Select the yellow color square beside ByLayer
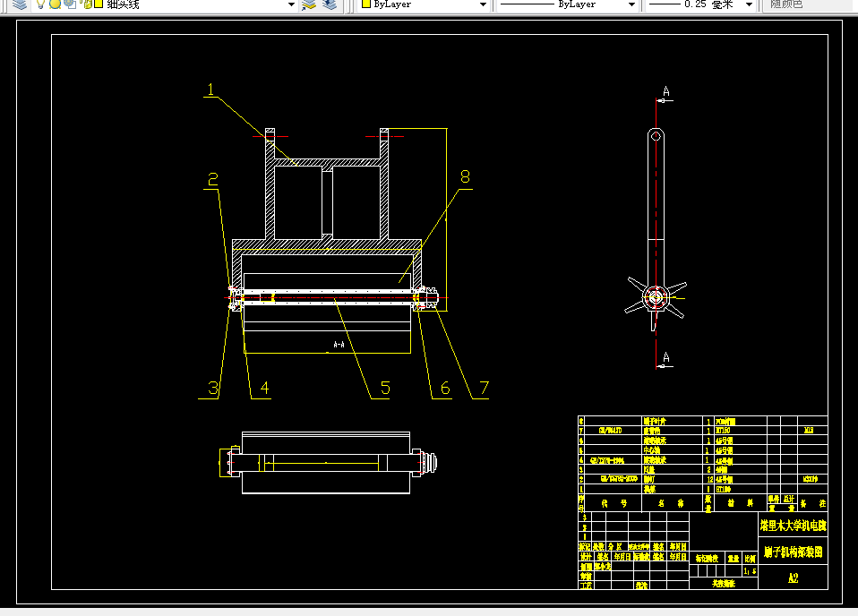The image size is (858, 616). point(366,4)
